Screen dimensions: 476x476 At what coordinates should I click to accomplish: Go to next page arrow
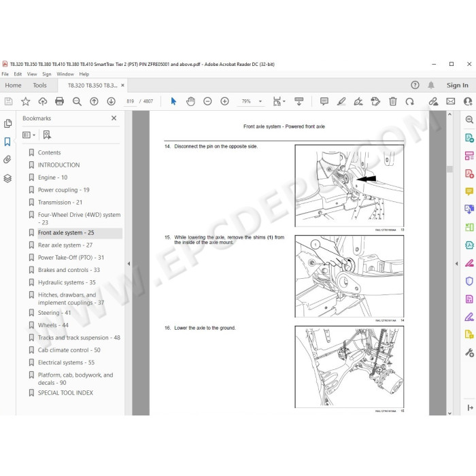pos(111,101)
